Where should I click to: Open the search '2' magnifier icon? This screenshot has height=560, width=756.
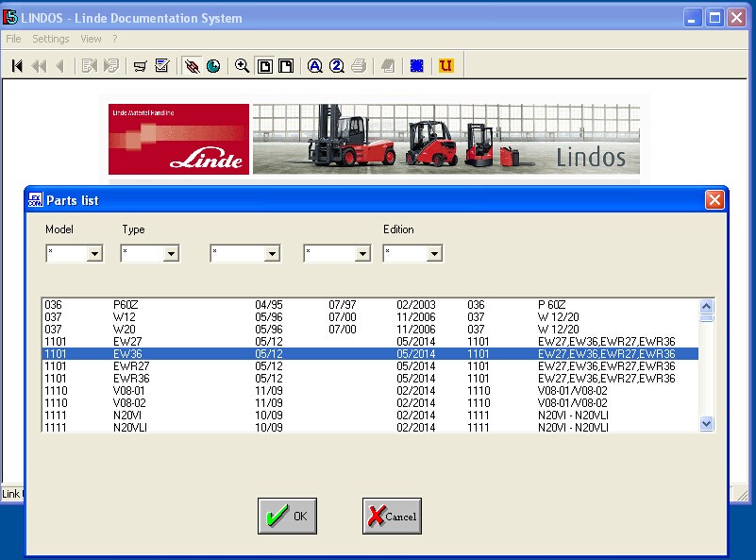coord(337,65)
